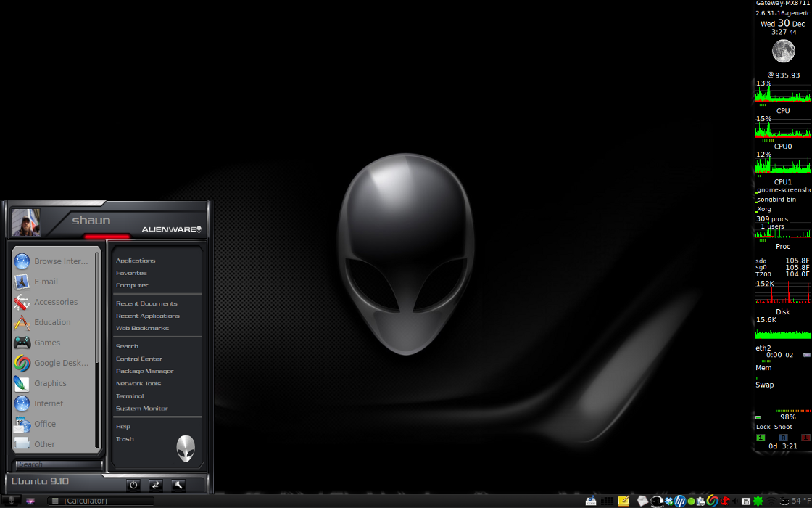This screenshot has height=508, width=812.
Task: Click the green circle status tray icon
Action: pos(692,501)
